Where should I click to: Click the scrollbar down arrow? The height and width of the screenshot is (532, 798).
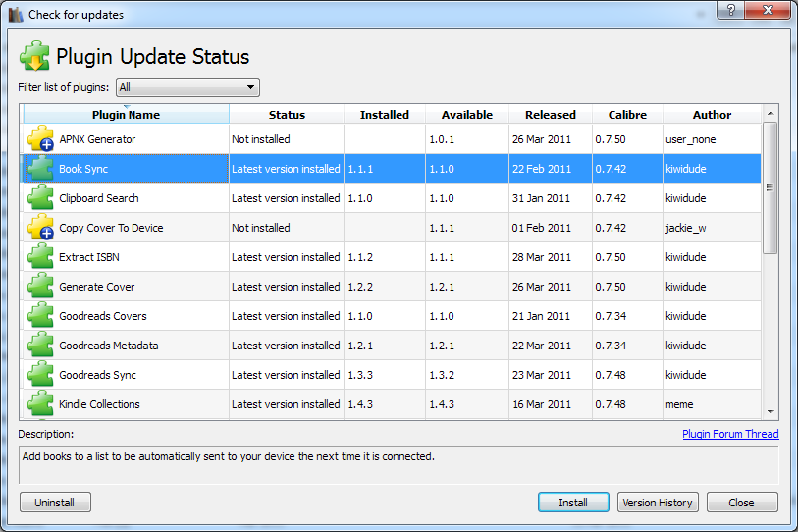771,412
